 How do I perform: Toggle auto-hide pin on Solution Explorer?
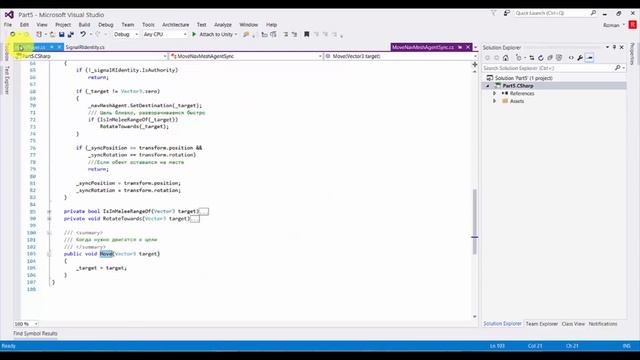coord(614,47)
